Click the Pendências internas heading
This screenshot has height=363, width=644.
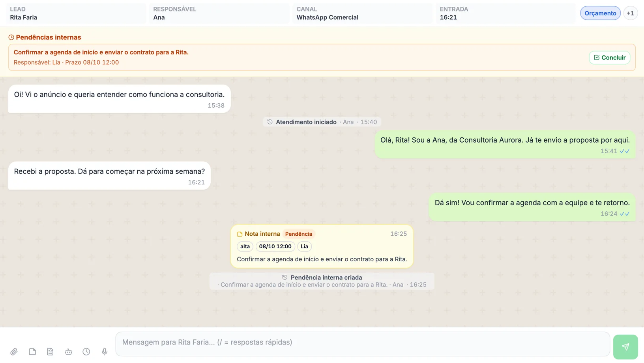(49, 37)
